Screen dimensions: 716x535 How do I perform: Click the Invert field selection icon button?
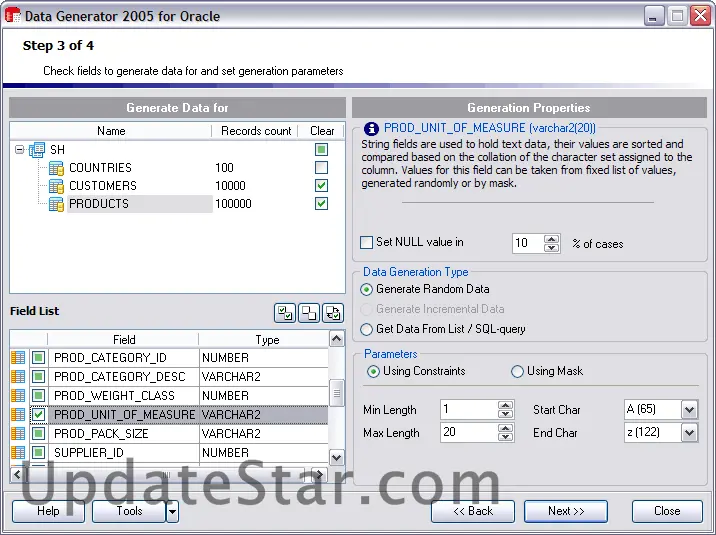(x=333, y=313)
